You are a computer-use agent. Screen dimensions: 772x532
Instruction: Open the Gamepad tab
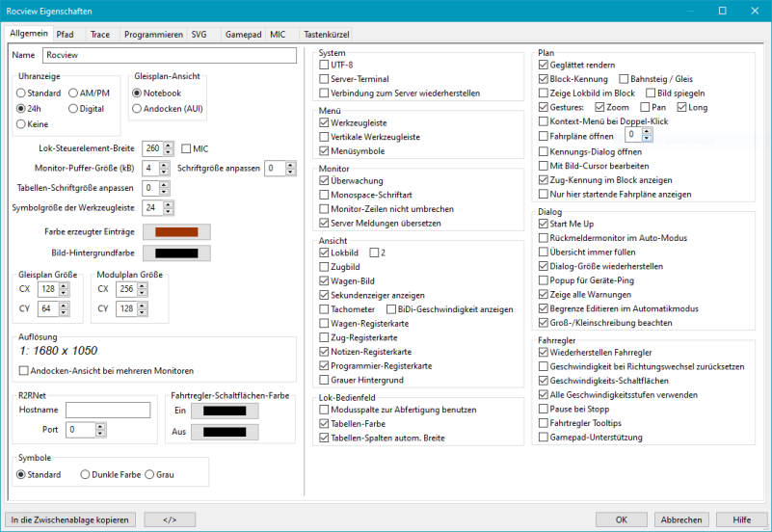pyautogui.click(x=242, y=34)
